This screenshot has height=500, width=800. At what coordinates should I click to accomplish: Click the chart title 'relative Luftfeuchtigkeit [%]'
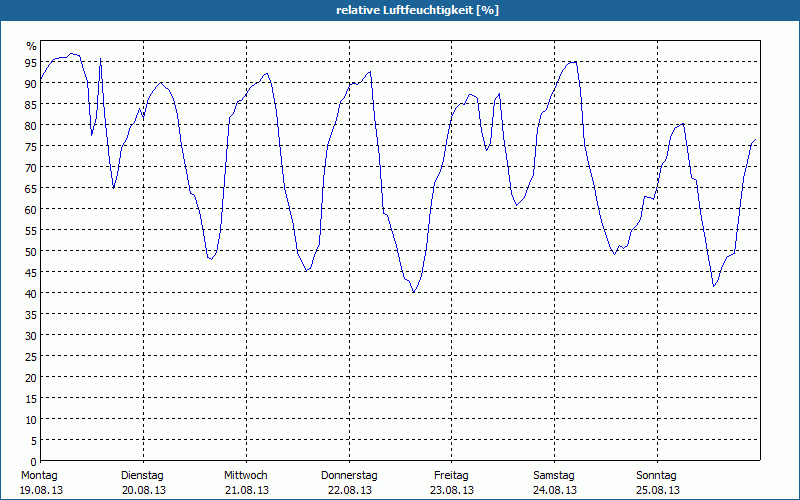[x=417, y=10]
